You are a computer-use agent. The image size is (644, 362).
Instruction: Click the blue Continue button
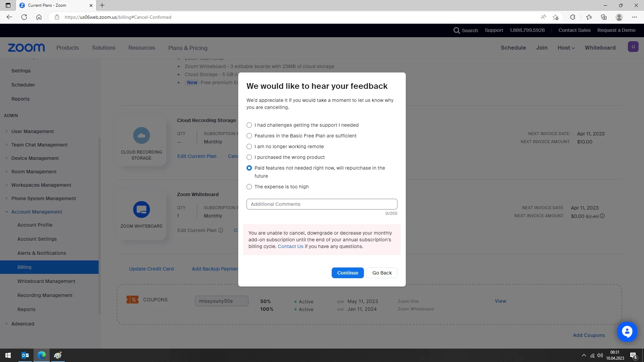(x=347, y=273)
